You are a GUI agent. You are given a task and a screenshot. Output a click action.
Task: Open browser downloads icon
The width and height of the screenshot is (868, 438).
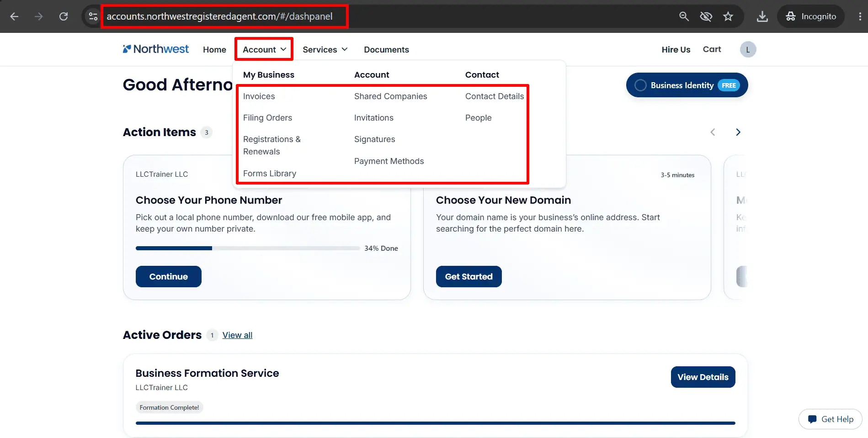[x=762, y=16]
